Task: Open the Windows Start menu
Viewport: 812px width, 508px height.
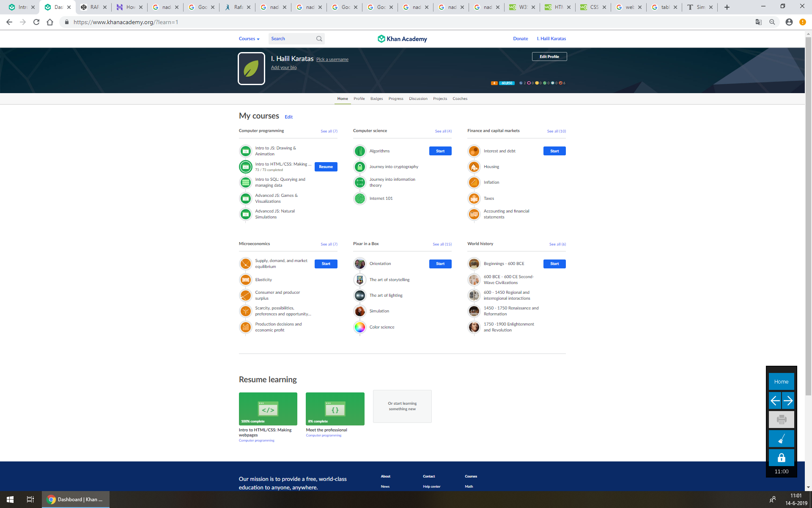Action: tap(10, 500)
